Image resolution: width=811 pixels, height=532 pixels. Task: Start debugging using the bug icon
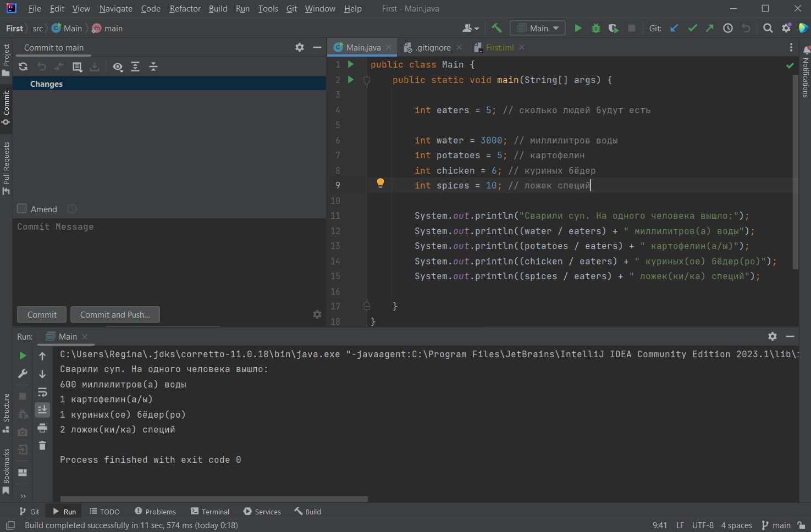595,27
